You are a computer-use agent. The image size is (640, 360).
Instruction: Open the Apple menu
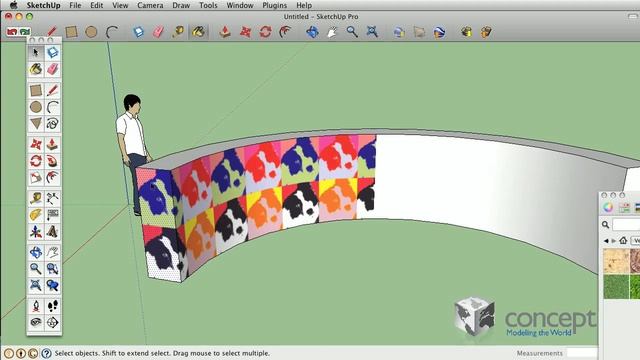13,5
